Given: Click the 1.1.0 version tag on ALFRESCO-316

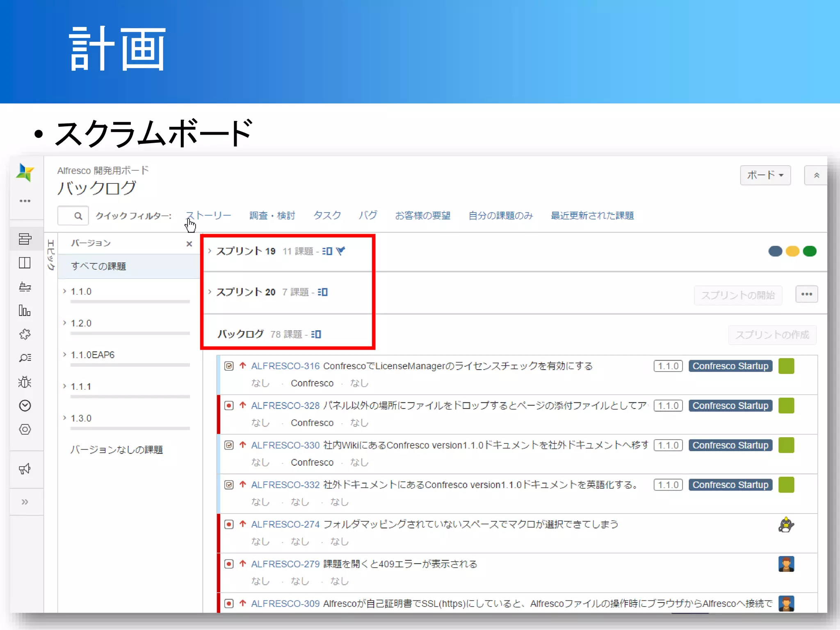Looking at the screenshot, I should pos(668,366).
